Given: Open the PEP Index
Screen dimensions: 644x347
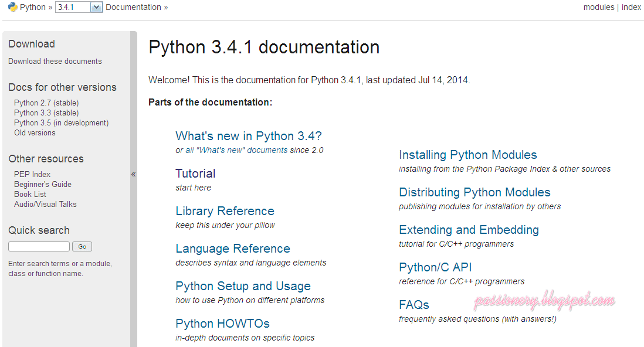Looking at the screenshot, I should 32,174.
